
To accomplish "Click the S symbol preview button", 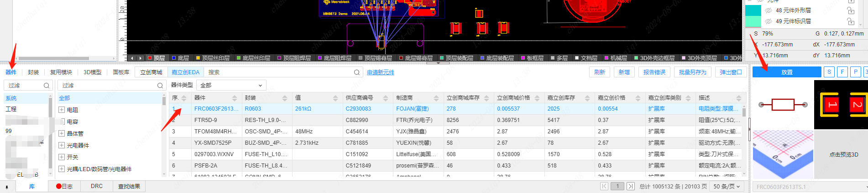I will coord(829,72).
